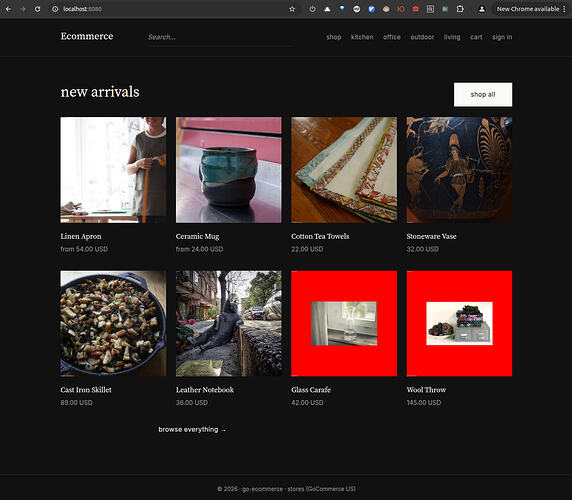
Task: Bookmark this page with the star icon
Action: pyautogui.click(x=292, y=9)
